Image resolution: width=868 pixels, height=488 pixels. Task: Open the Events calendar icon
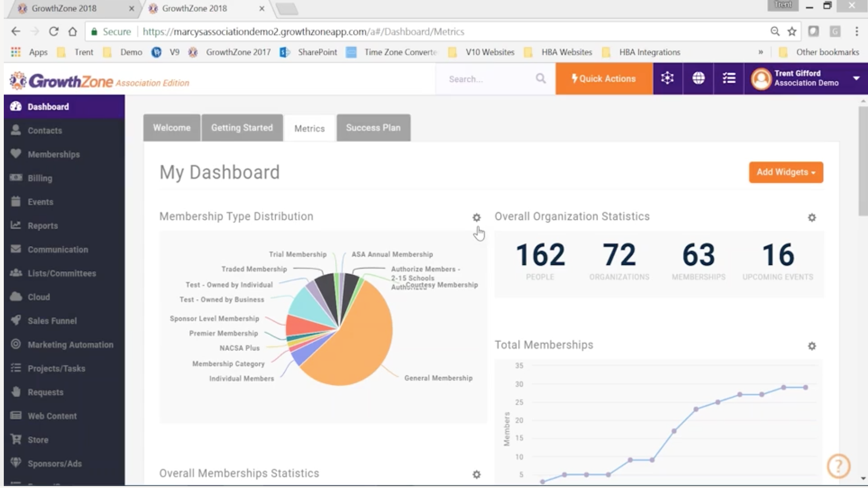click(x=16, y=201)
